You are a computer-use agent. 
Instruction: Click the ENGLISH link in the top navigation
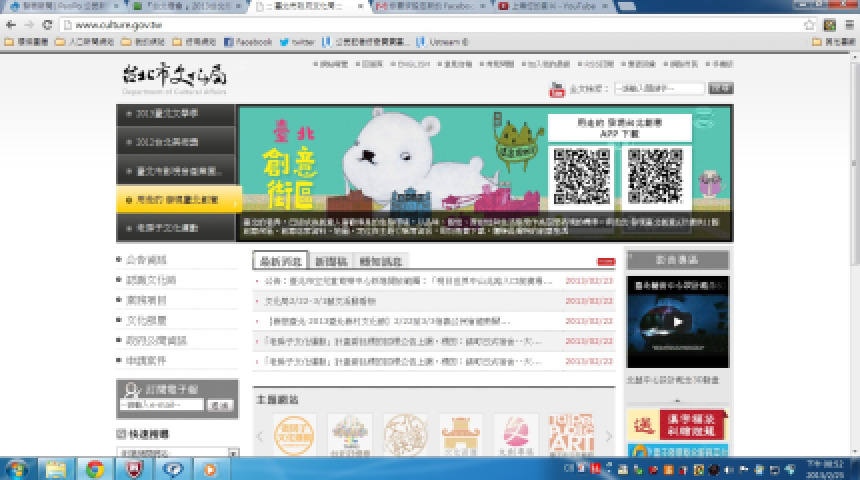[416, 64]
